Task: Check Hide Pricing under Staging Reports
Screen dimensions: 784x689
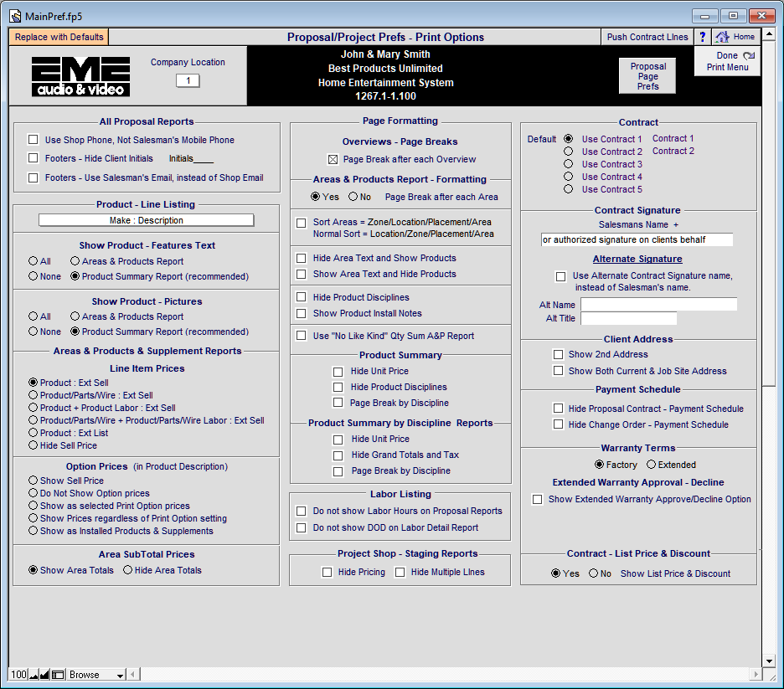Action: (x=328, y=572)
